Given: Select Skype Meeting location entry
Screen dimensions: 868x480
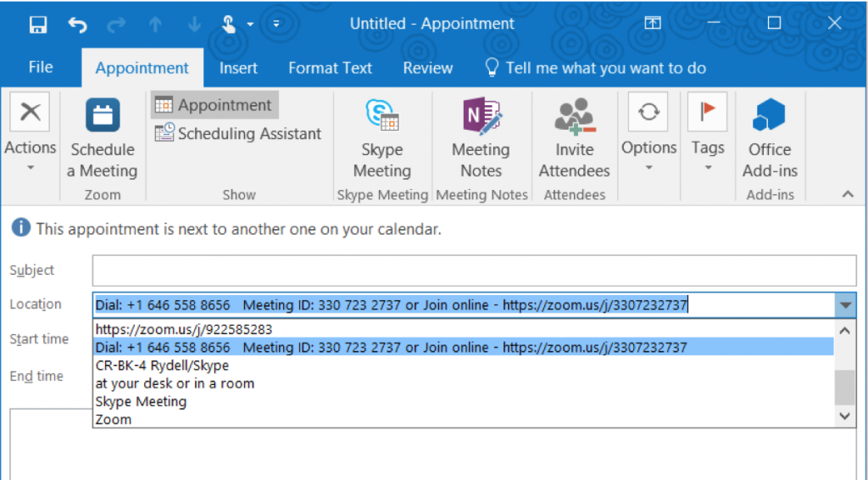Looking at the screenshot, I should [x=464, y=401].
